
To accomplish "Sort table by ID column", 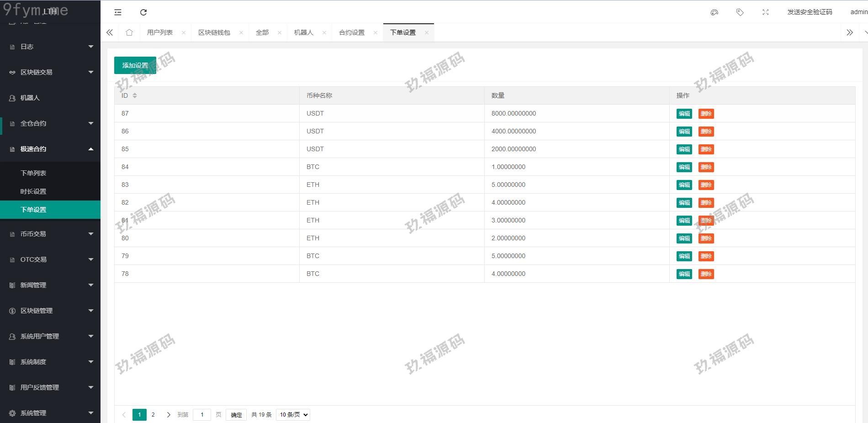I will click(x=135, y=95).
